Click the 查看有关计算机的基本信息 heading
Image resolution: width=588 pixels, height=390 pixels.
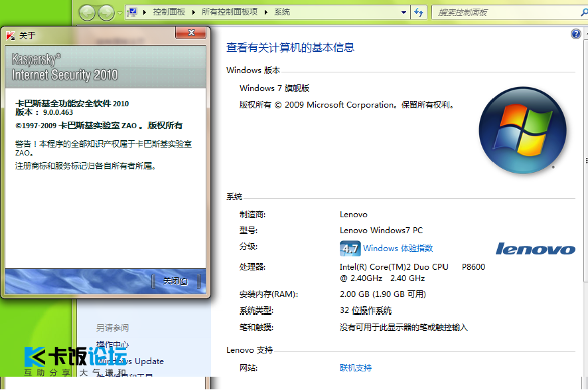[290, 47]
